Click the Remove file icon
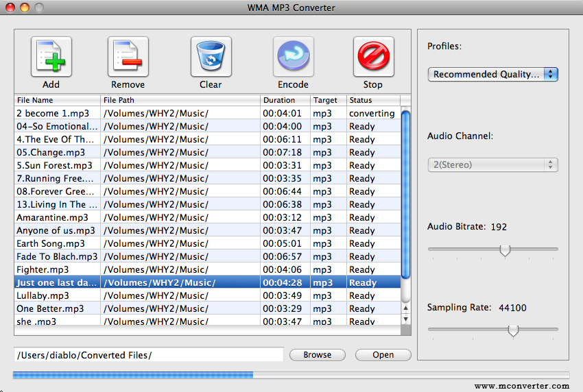 (128, 58)
